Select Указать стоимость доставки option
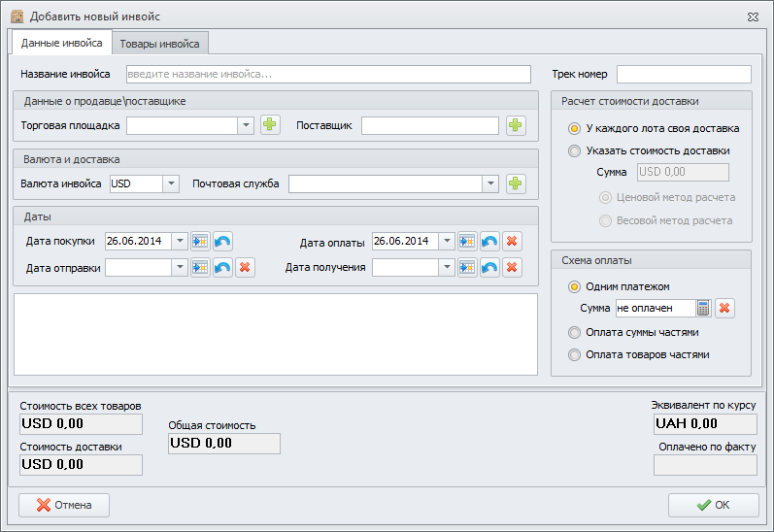The image size is (774, 532). tap(575, 150)
